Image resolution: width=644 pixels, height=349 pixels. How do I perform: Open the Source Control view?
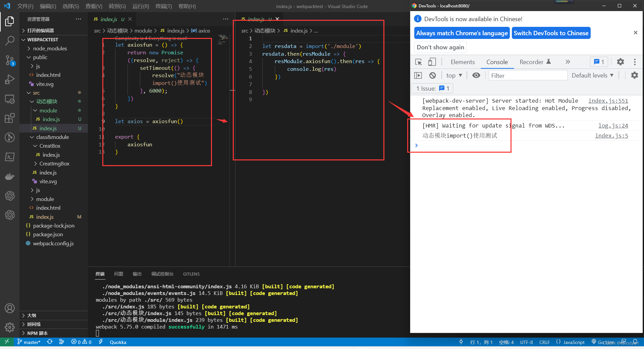click(x=10, y=60)
